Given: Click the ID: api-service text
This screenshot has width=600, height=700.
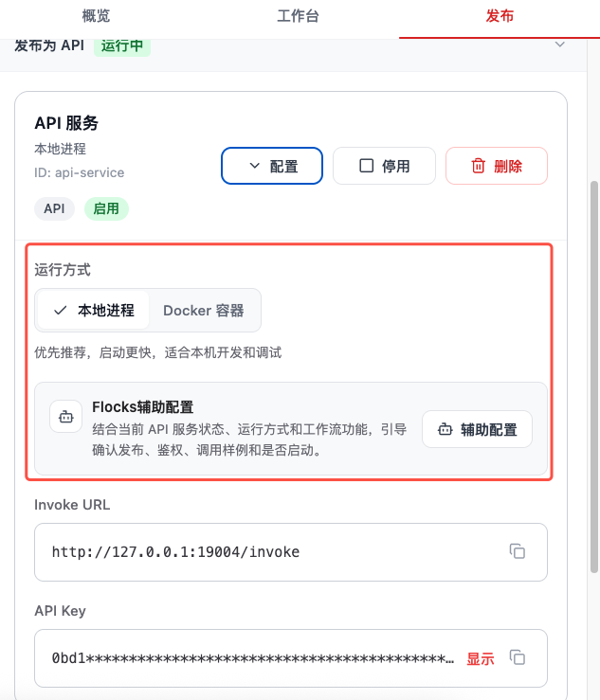Looking at the screenshot, I should [x=79, y=172].
